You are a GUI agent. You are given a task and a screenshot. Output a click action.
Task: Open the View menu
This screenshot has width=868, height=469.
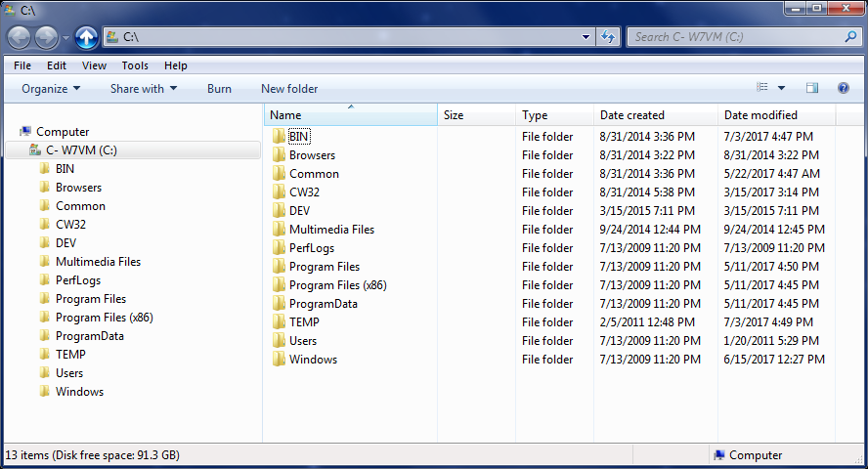[x=94, y=65]
